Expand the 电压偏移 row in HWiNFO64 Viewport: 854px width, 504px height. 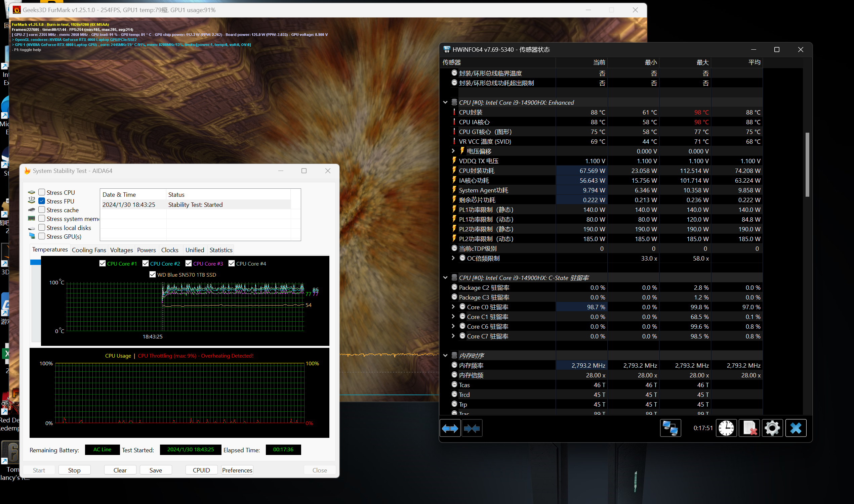pos(447,151)
